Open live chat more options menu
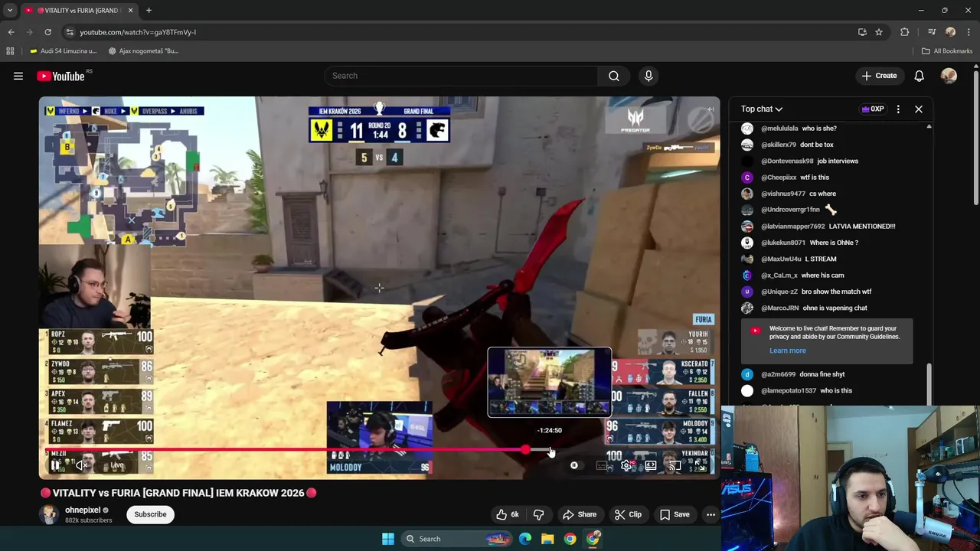Viewport: 980px width, 551px height. click(x=898, y=109)
